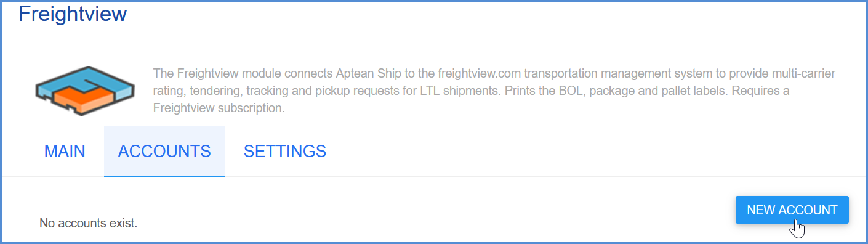Switch to the SETTINGS tab
Screen dimensions: 868x244
point(285,151)
